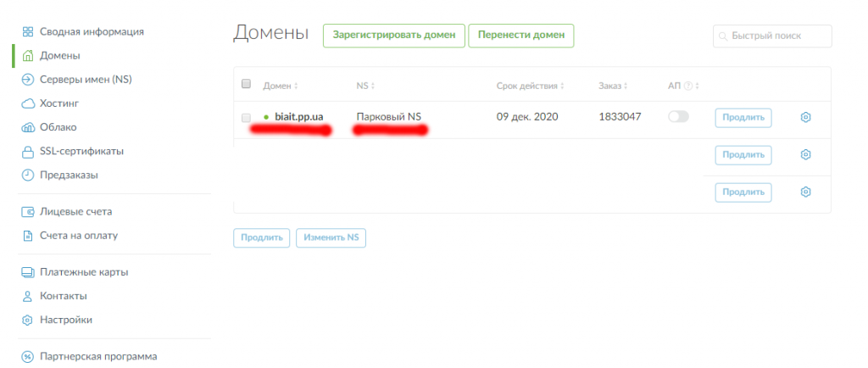Click the АП help question-mark icon
The width and height of the screenshot is (868, 368).
point(688,86)
